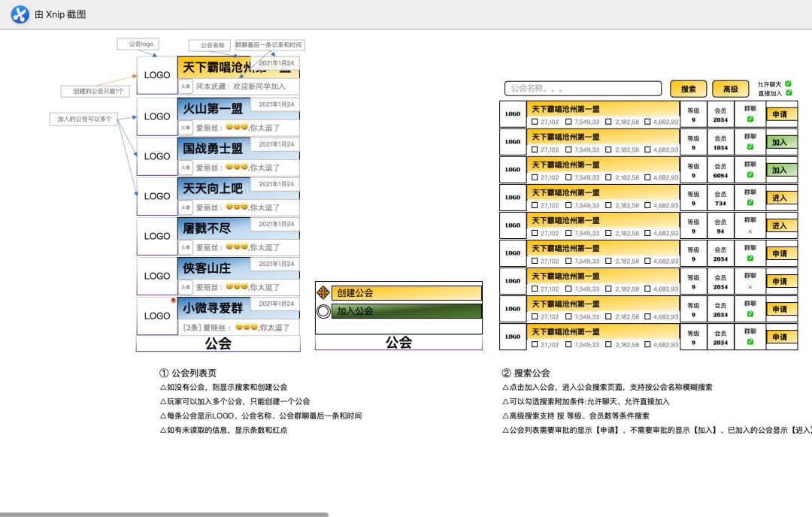The height and width of the screenshot is (517, 812).
Task: Click the Xnip app icon in the title bar
Action: pyautogui.click(x=20, y=14)
